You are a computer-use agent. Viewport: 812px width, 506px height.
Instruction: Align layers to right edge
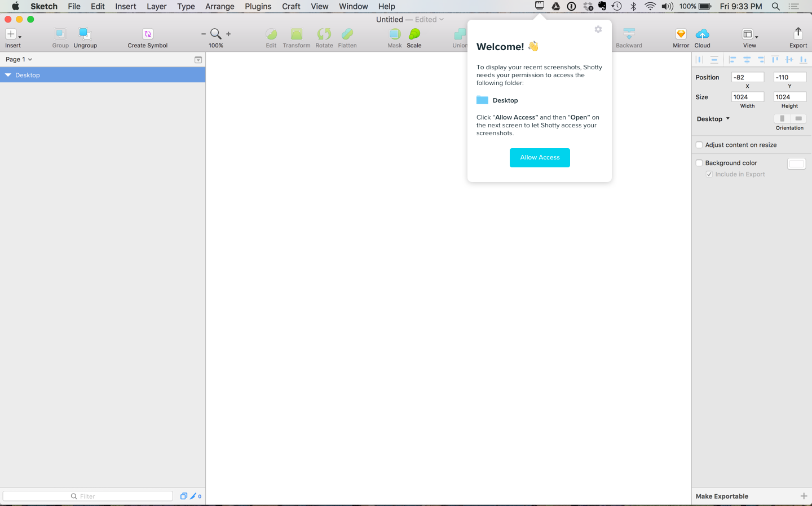761,59
